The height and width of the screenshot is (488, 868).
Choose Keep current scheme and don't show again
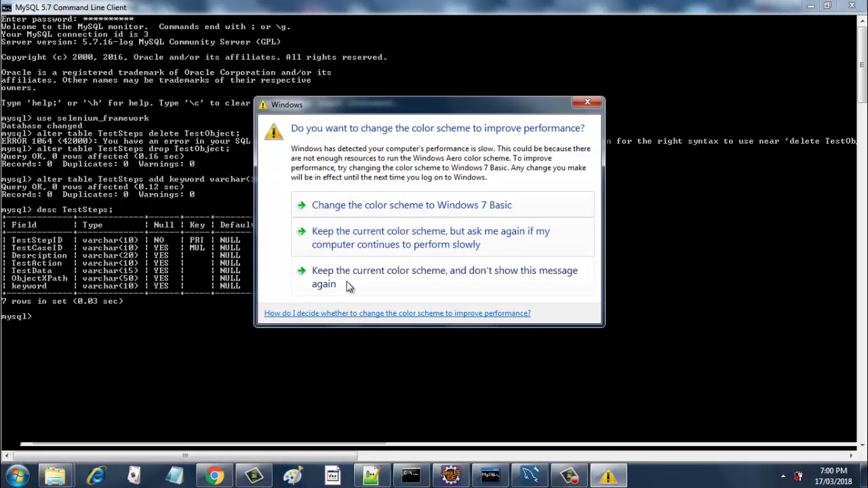pos(443,277)
